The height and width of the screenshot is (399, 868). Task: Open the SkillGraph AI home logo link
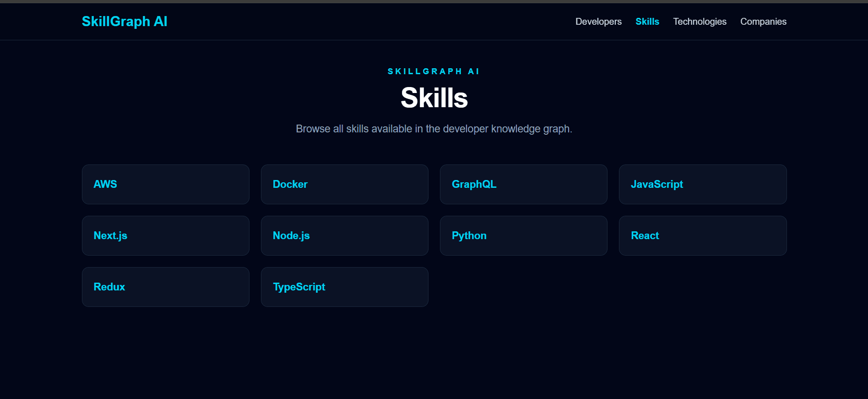click(125, 22)
